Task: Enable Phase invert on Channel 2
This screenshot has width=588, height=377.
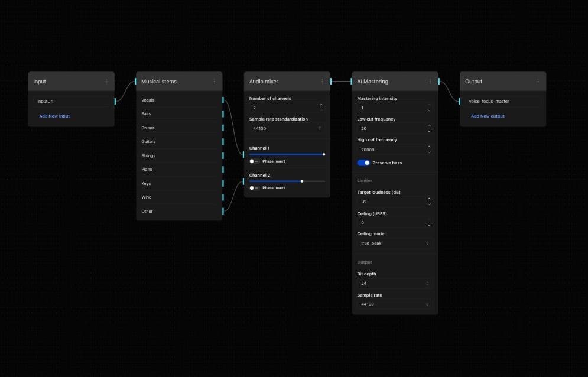Action: click(254, 188)
